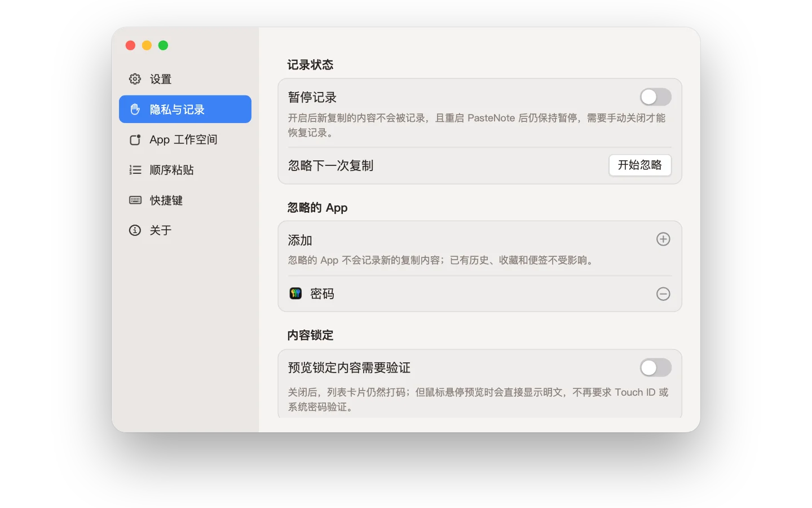Image resolution: width=812 pixels, height=508 pixels.
Task: Click the description starting with 开启后新复制的内容
Action: coord(477,125)
